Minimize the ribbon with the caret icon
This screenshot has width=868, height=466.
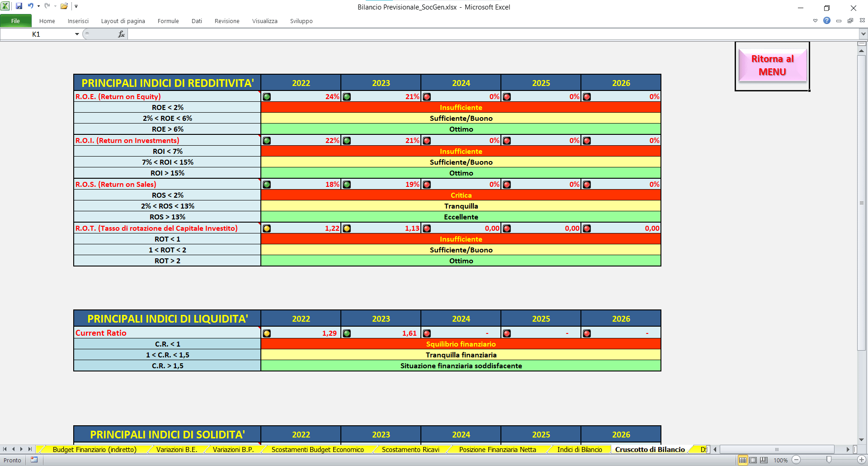click(815, 20)
